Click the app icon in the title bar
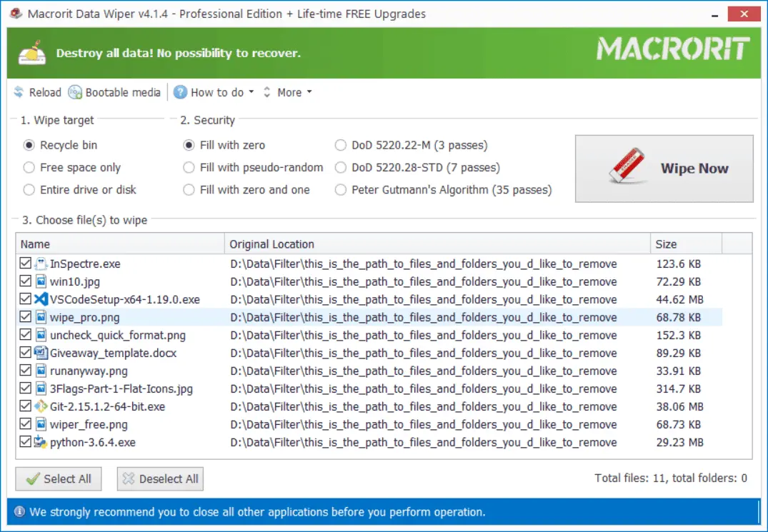 pos(16,14)
